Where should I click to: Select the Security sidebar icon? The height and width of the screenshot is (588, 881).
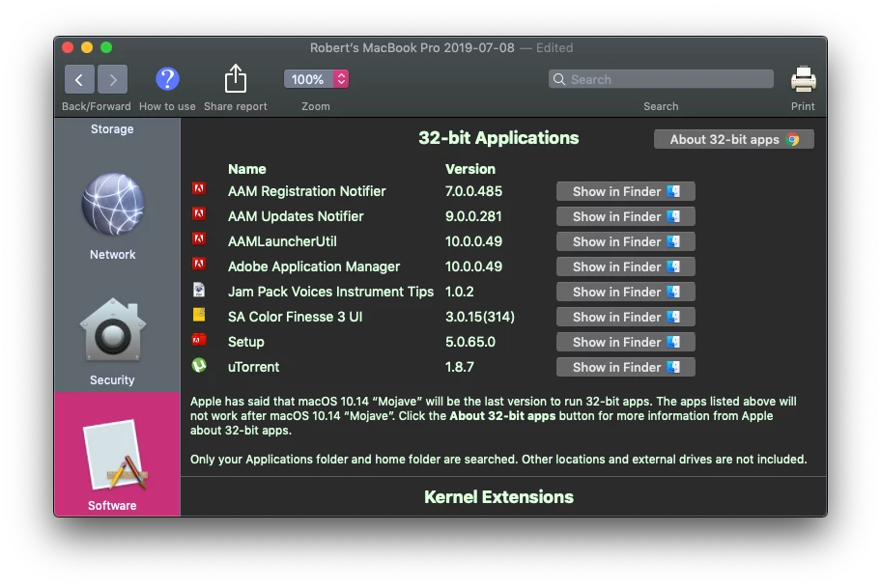click(112, 329)
